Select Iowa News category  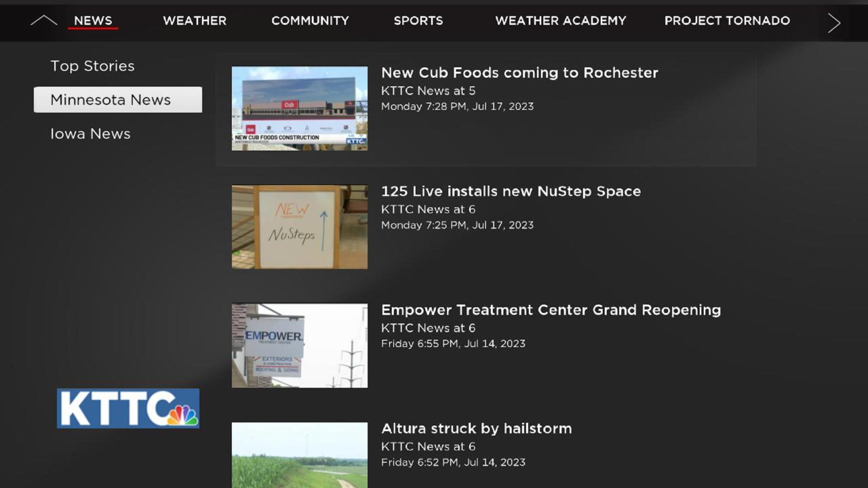click(90, 134)
